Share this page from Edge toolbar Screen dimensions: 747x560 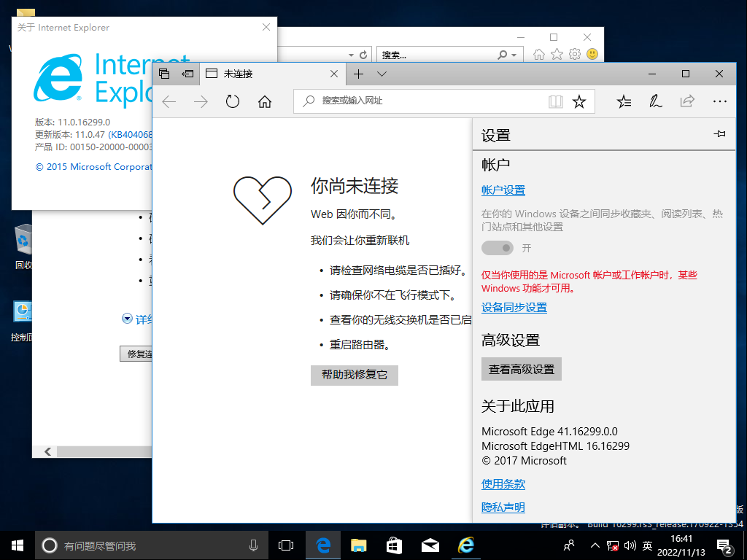click(x=687, y=101)
